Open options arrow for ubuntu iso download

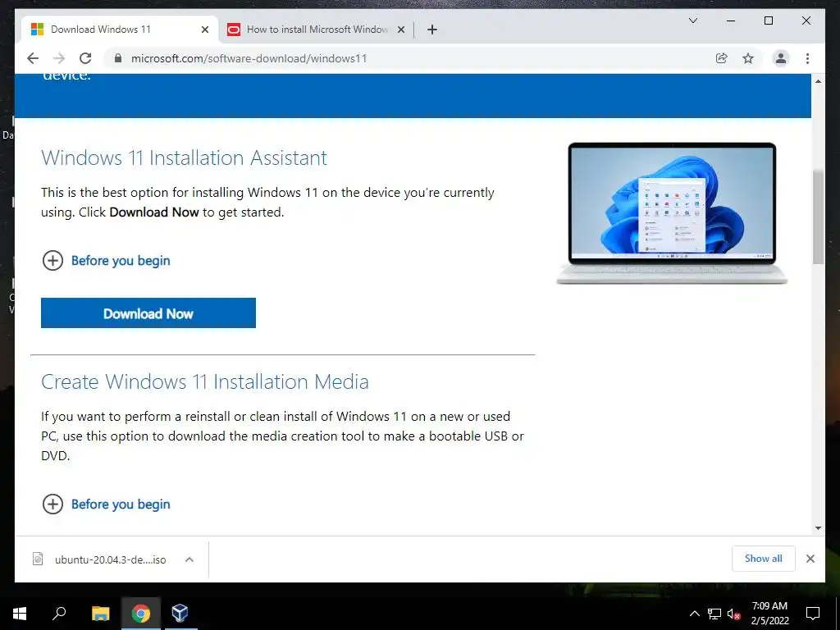(189, 559)
